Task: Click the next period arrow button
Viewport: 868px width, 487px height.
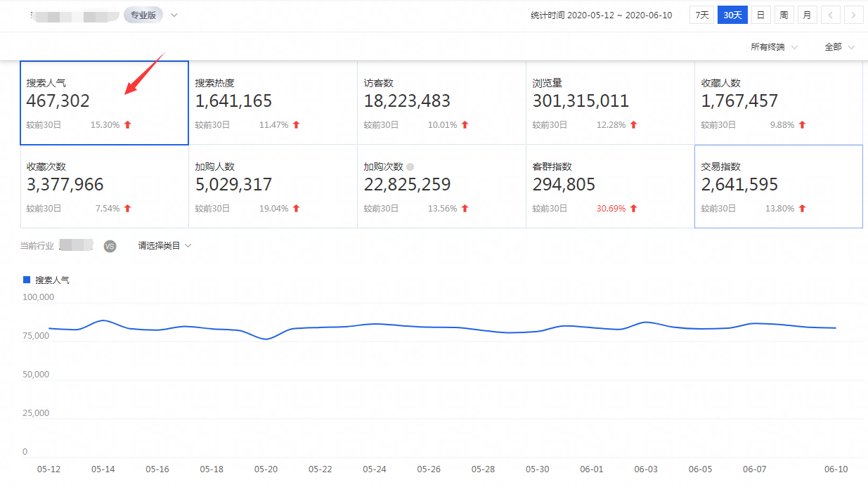Action: pyautogui.click(x=854, y=15)
